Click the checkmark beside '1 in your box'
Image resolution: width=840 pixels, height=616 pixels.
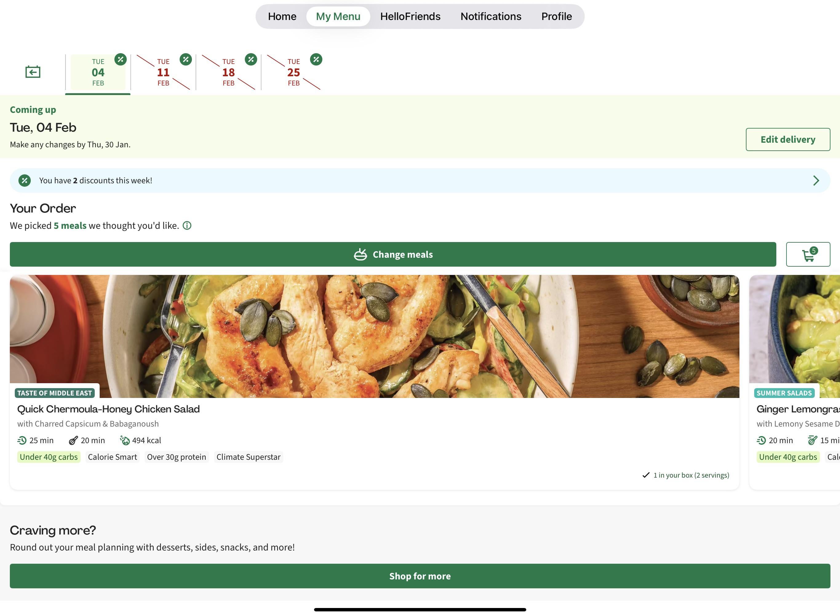click(x=646, y=475)
